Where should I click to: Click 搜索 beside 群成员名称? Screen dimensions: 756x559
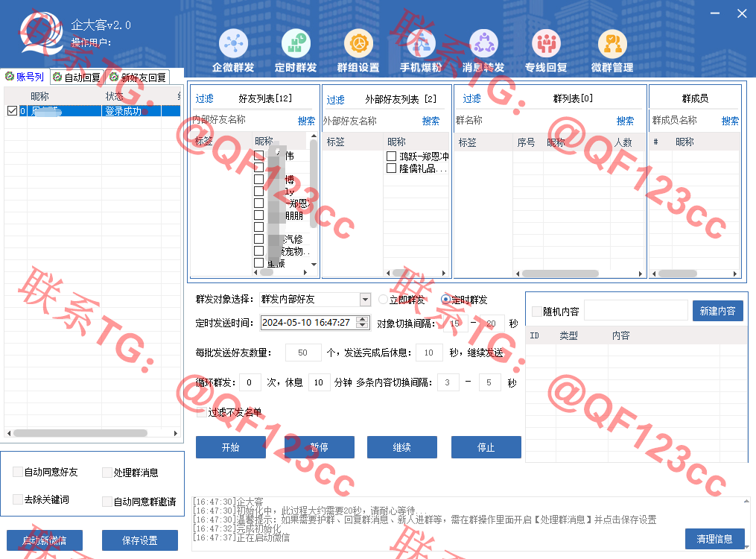(730, 121)
